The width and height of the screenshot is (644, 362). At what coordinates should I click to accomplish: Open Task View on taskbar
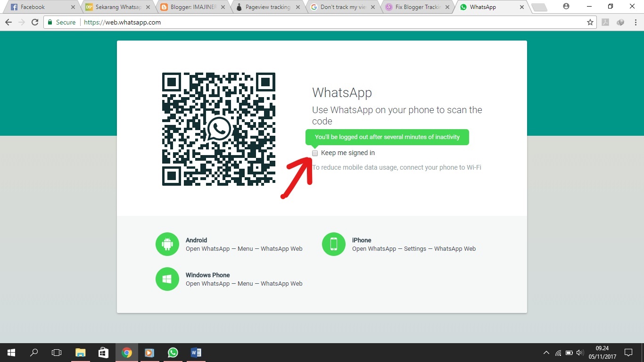click(57, 353)
